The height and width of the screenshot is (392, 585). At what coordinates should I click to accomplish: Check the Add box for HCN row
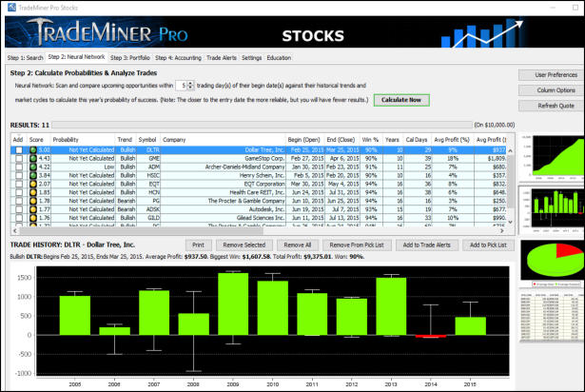click(19, 192)
